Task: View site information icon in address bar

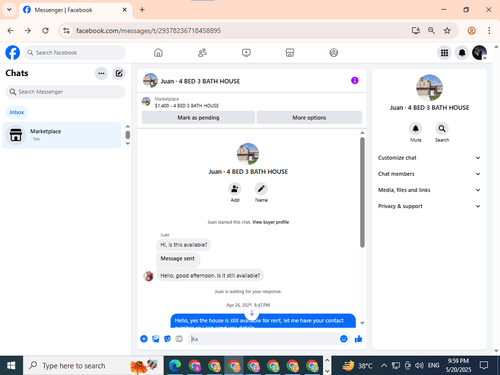Action: pyautogui.click(x=67, y=31)
